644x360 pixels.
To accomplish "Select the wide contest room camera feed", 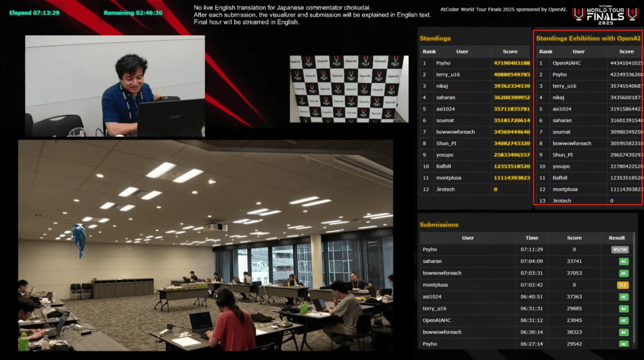I will click(205, 245).
